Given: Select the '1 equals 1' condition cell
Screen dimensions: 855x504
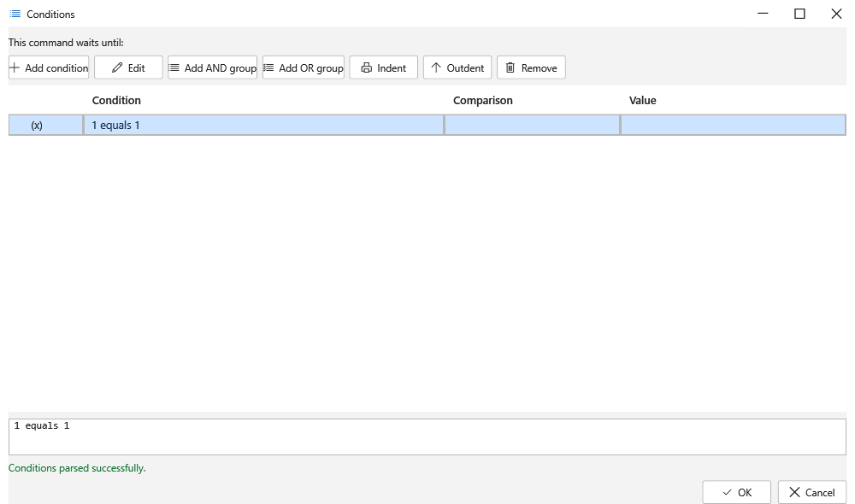Looking at the screenshot, I should point(264,125).
